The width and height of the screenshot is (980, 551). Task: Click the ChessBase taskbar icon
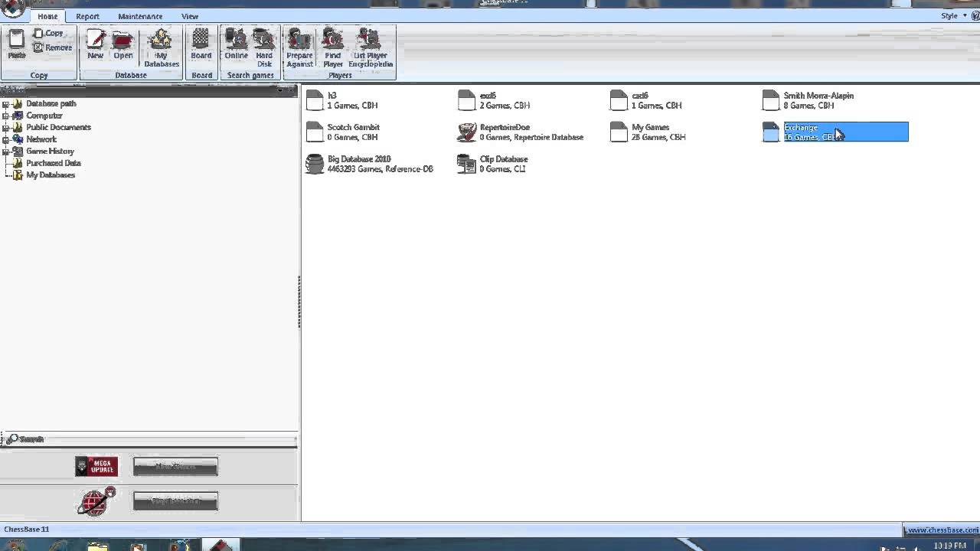pyautogui.click(x=220, y=546)
